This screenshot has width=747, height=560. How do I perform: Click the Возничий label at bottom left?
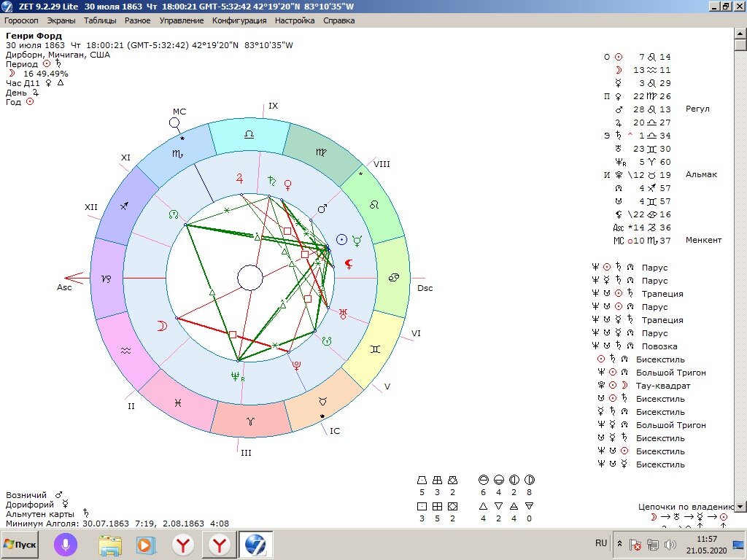[x=26, y=495]
